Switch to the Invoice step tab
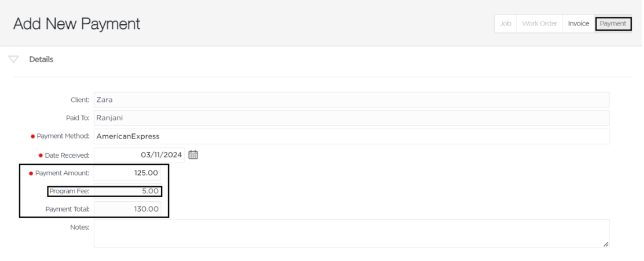 point(579,24)
